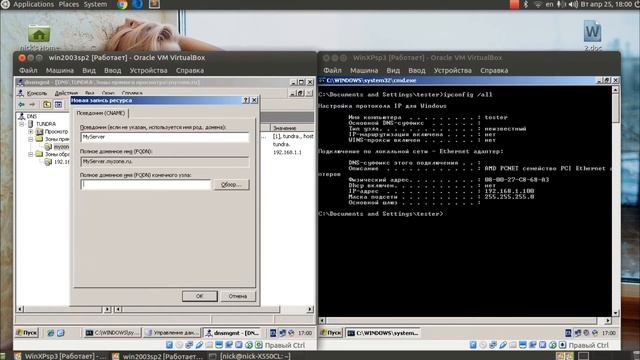Click the empty target host FQDN field
640x360 pixels.
point(146,184)
